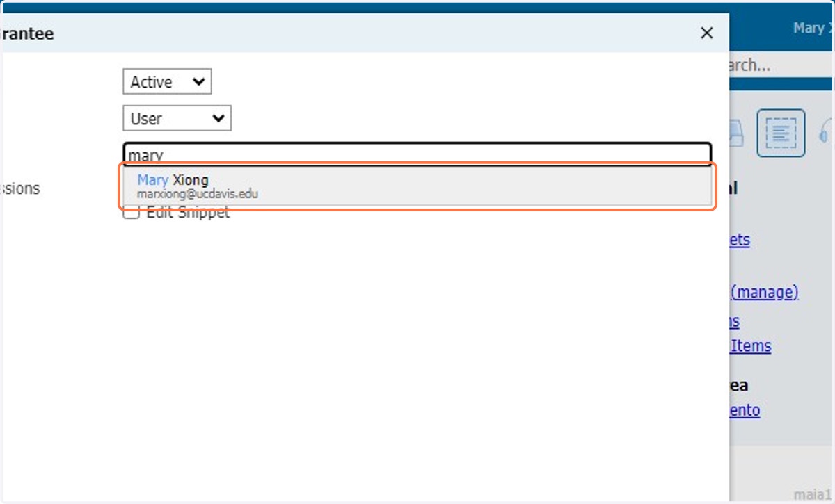Screen dimensions: 835x504
Task: Click the Items link in the background page
Action: click(750, 346)
